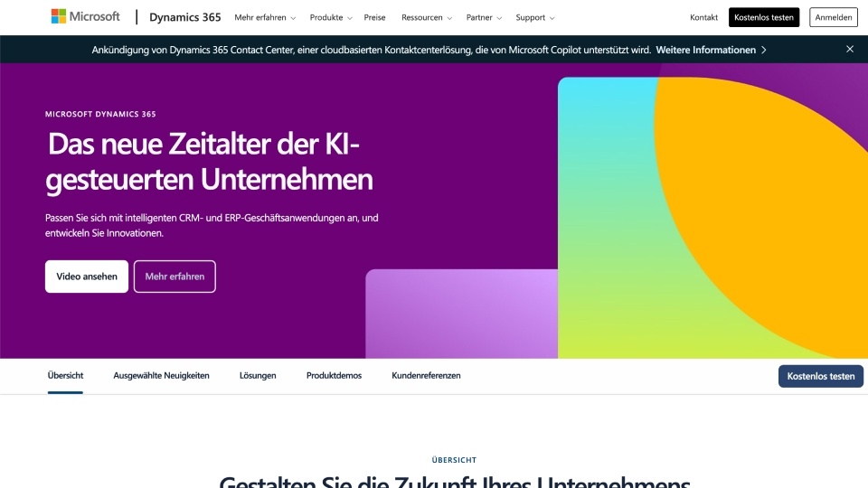Expand the Ressourcen dropdown menu
The width and height of the screenshot is (868, 488).
[426, 18]
